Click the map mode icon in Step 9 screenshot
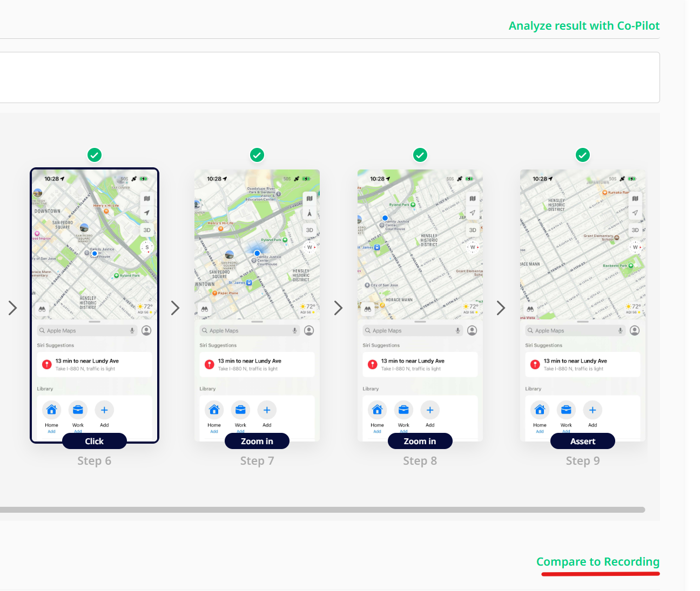This screenshot has height=591, width=700. point(635,199)
